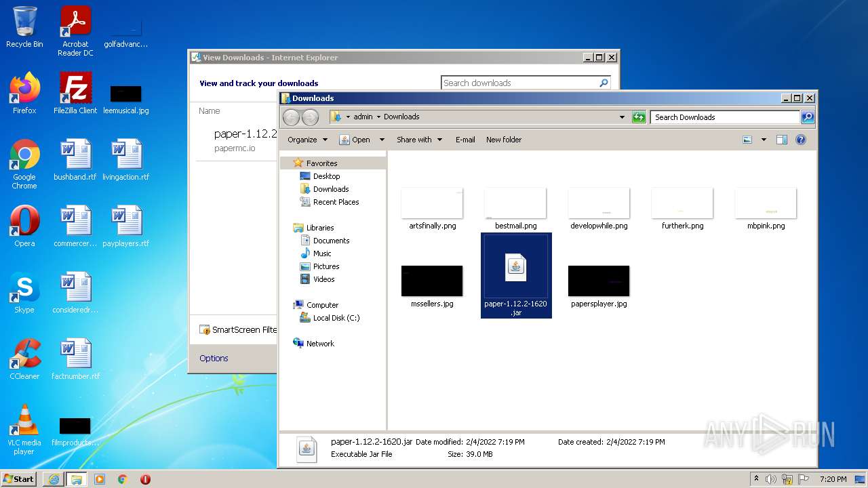Click the Forward arrow in Downloads window
The image size is (868, 488).
tap(310, 117)
